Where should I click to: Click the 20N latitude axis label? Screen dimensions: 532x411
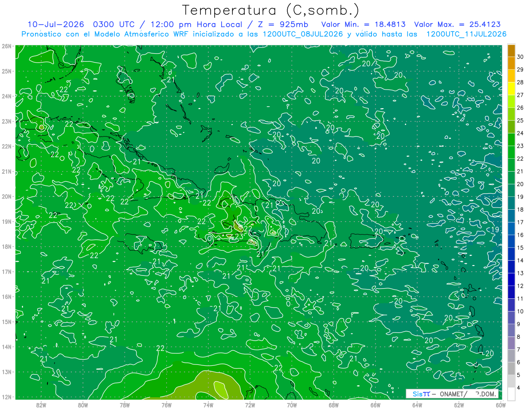coord(6,196)
